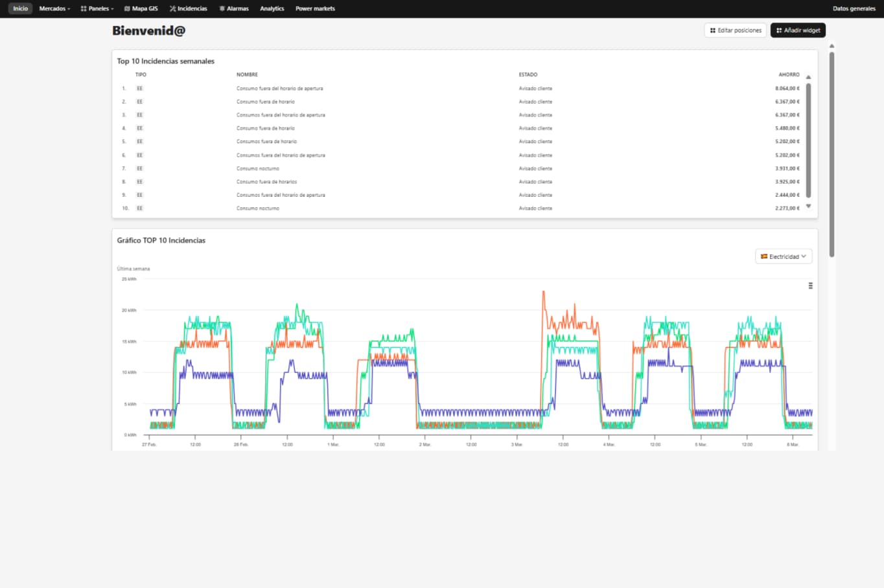Click the EE type badge in row 1
The width and height of the screenshot is (884, 588).
point(139,89)
